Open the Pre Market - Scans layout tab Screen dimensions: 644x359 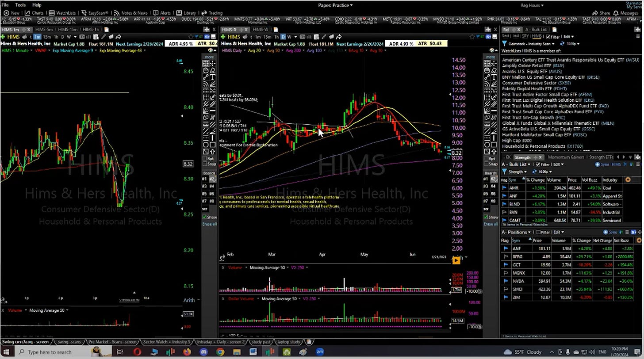coord(113,342)
